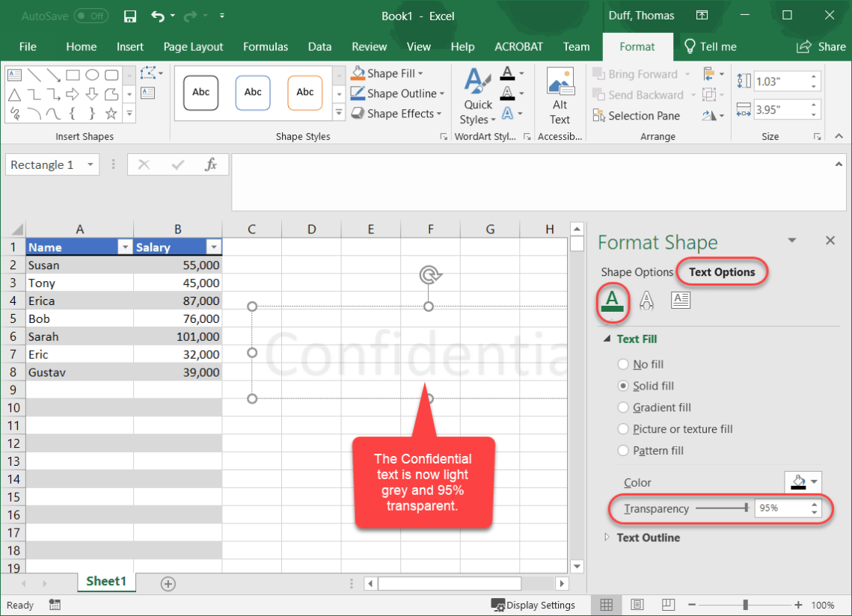The image size is (852, 616).
Task: Click Text Options in Format Shape pane
Action: [720, 271]
